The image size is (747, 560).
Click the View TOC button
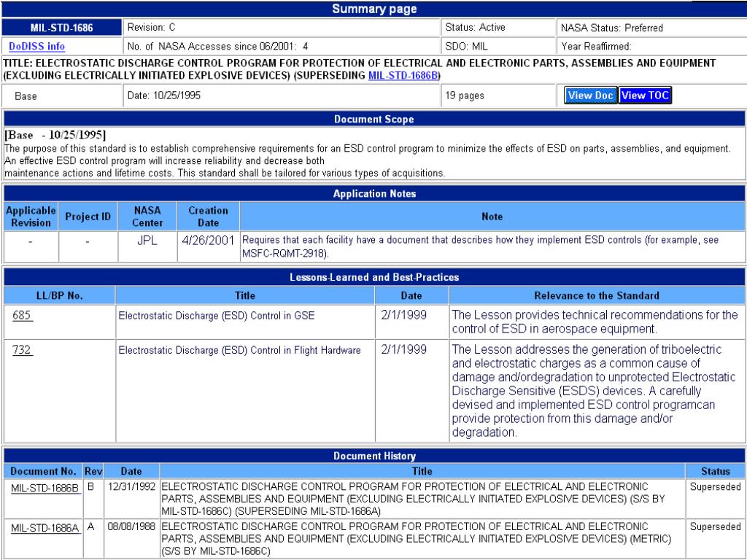[x=645, y=96]
